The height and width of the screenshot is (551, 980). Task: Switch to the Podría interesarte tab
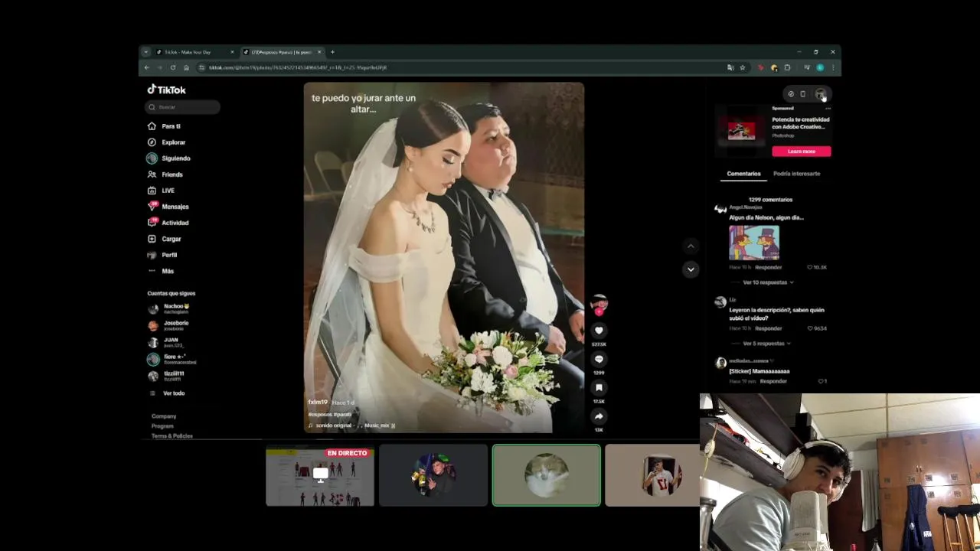pyautogui.click(x=796, y=174)
